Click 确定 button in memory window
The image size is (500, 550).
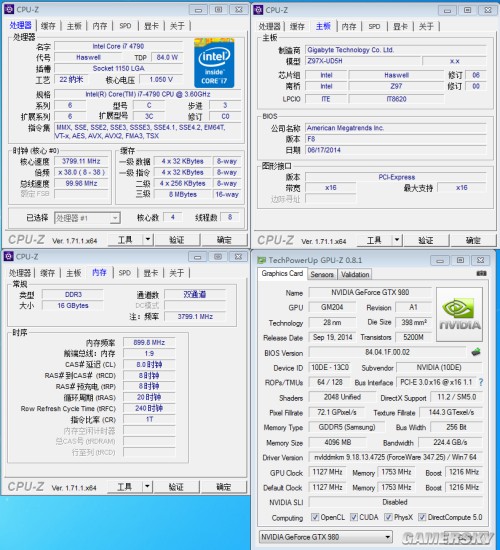point(224,487)
